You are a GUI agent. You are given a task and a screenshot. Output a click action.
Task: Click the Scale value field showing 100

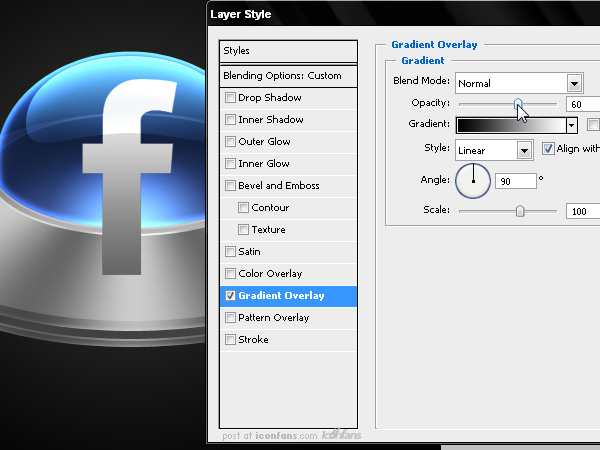click(x=583, y=211)
